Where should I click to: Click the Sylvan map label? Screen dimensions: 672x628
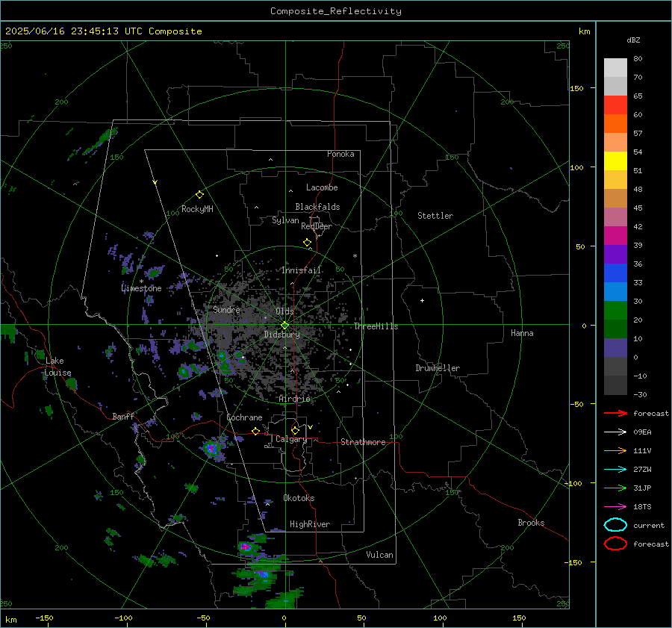[285, 220]
